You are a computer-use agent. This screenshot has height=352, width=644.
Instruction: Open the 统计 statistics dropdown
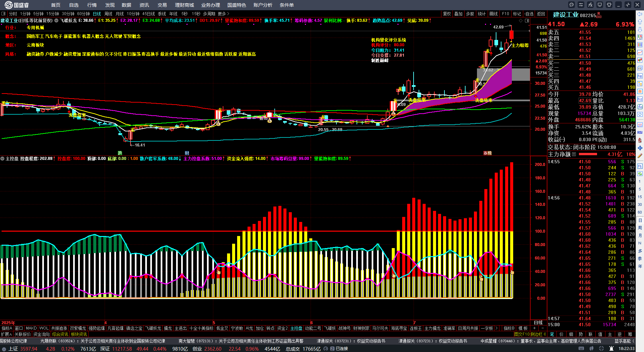pos(482,14)
